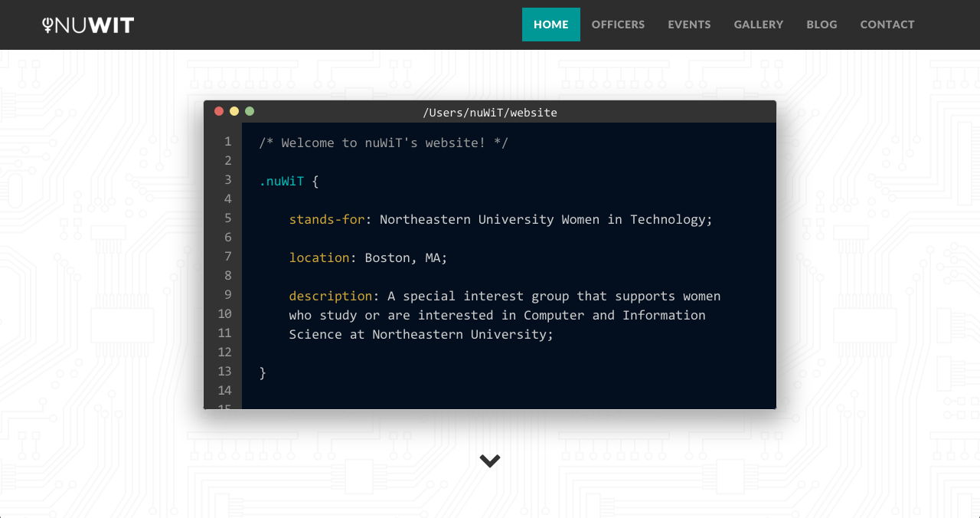
Task: Open the CONTACT page
Action: point(887,25)
